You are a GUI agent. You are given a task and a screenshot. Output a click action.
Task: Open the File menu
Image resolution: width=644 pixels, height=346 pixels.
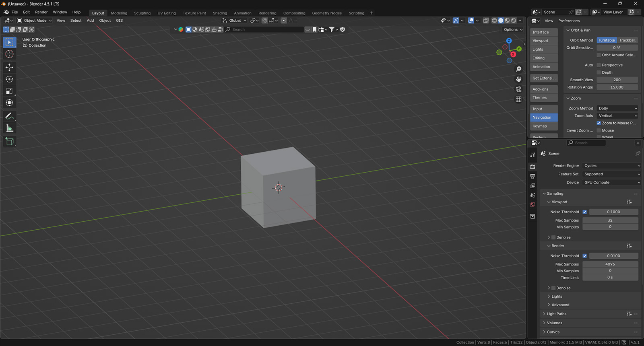tap(15, 12)
